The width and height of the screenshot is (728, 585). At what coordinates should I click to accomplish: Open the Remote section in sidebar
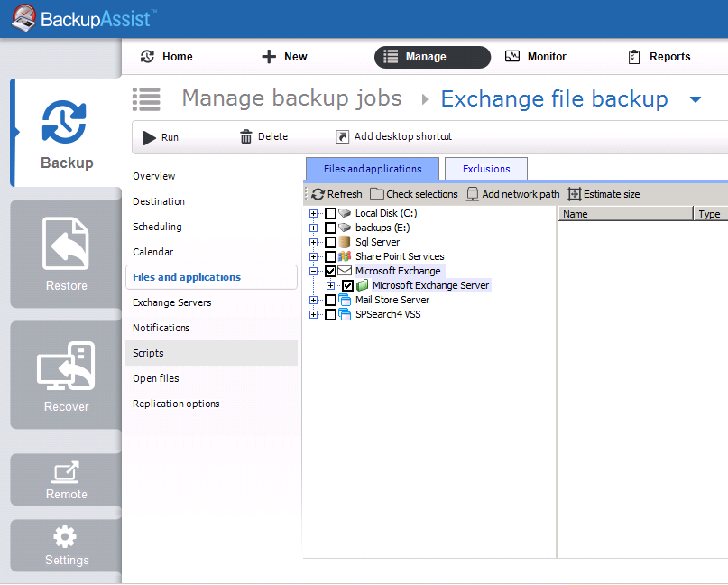tap(66, 479)
